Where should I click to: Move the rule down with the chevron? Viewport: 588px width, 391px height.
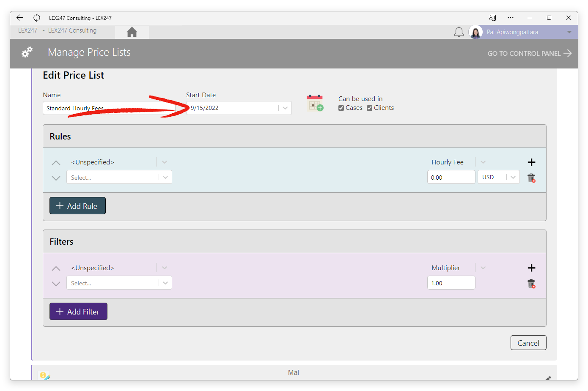click(x=56, y=178)
